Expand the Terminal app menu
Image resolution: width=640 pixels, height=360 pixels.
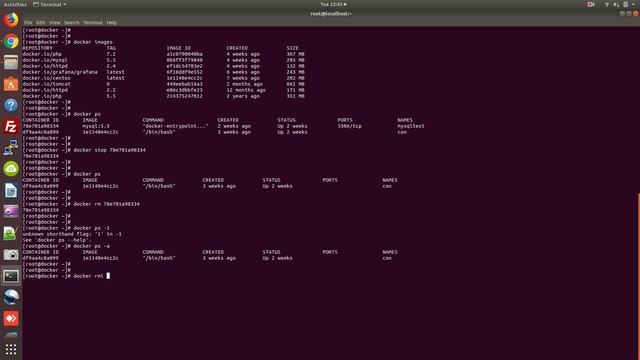(x=49, y=4)
